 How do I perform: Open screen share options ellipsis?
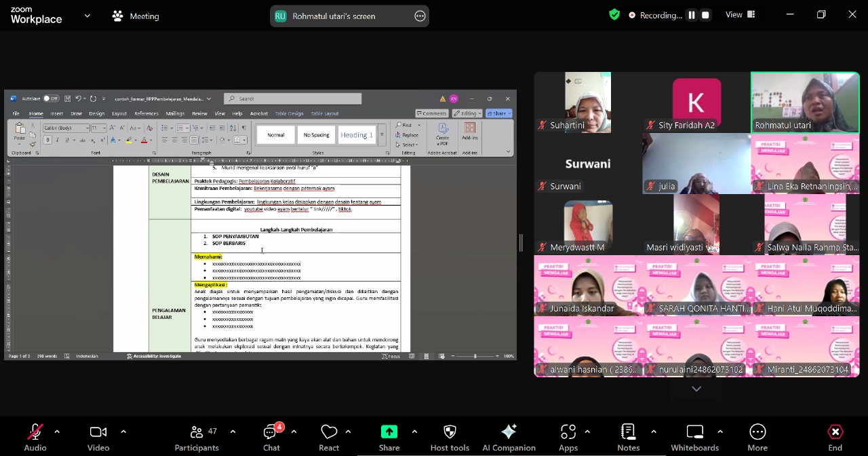click(x=420, y=16)
